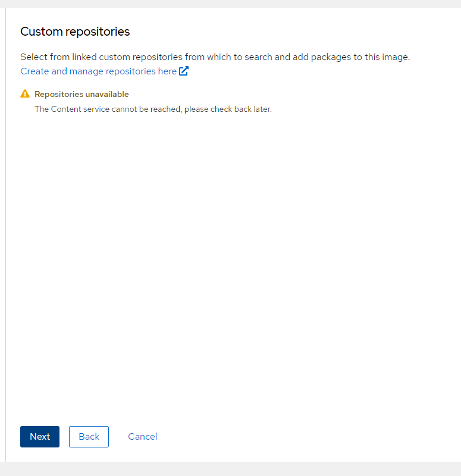The image size is (461, 476).
Task: Click the vertical divider line on left edge
Action: point(5,238)
